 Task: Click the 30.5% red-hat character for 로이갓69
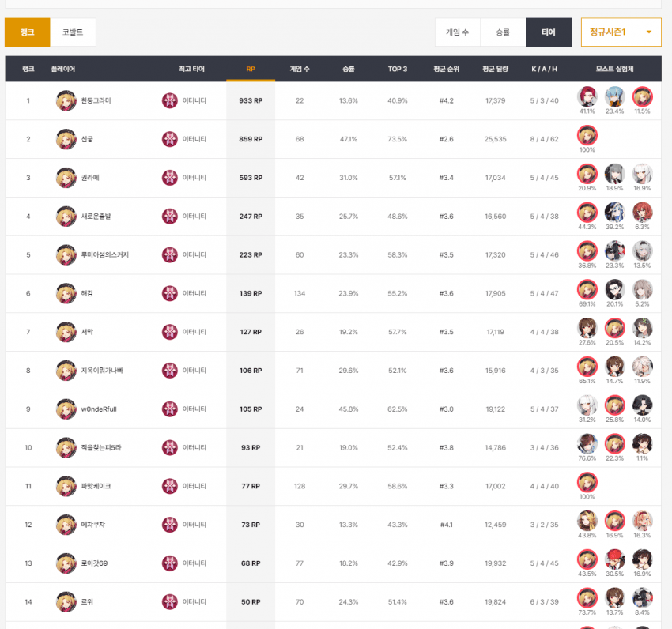[614, 559]
